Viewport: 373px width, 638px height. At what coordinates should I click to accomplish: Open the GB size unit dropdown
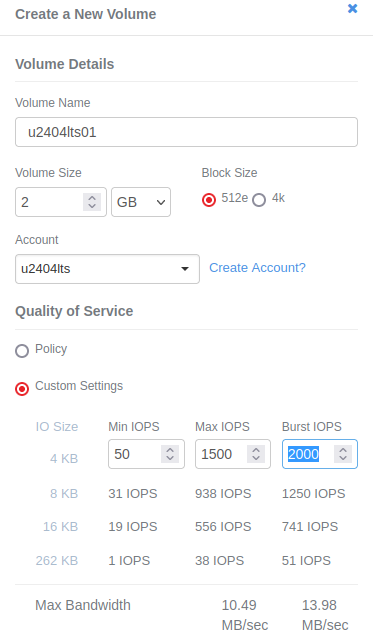point(141,202)
